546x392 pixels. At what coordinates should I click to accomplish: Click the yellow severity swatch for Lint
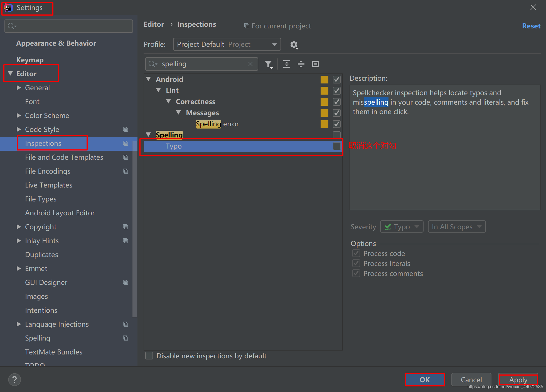coord(324,91)
